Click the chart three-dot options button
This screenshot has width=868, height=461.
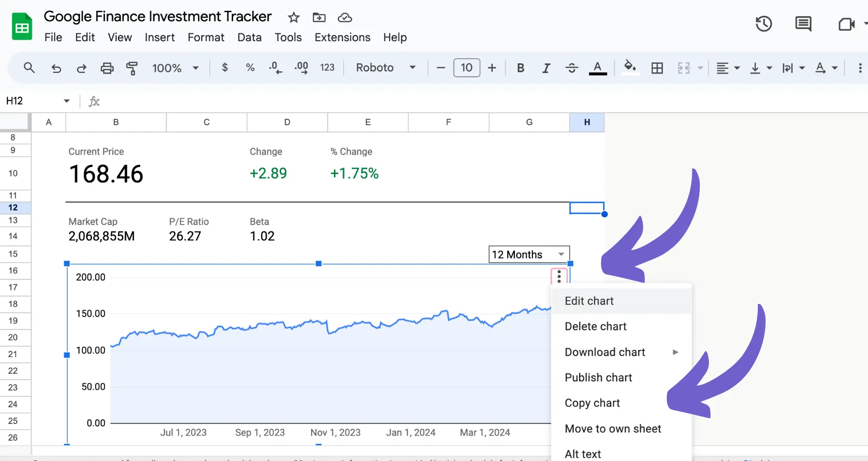(x=559, y=276)
